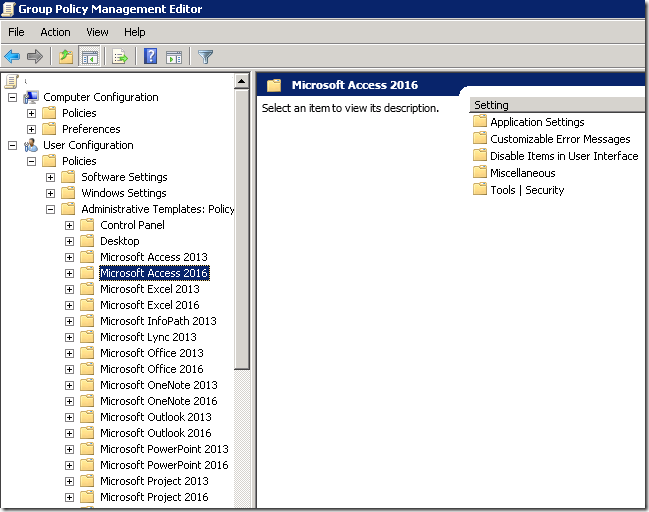Click the Filter funnel toolbar icon

tap(205, 57)
